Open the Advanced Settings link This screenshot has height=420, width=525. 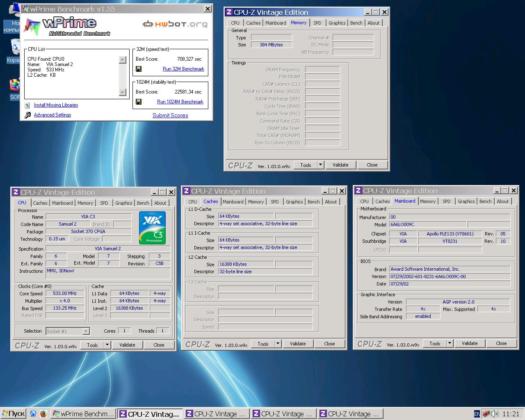point(52,115)
